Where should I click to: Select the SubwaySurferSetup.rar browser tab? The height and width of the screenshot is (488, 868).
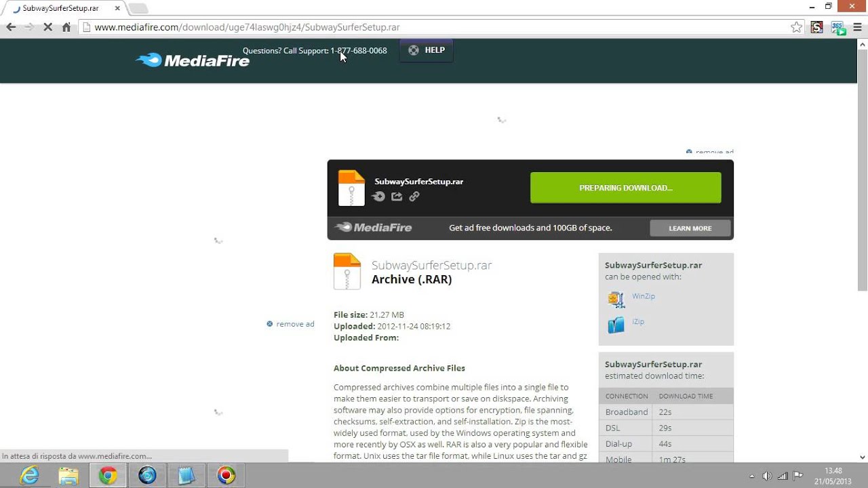[65, 8]
